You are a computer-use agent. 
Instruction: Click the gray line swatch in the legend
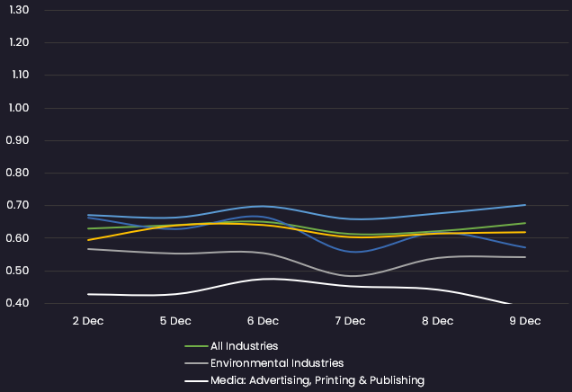click(195, 363)
